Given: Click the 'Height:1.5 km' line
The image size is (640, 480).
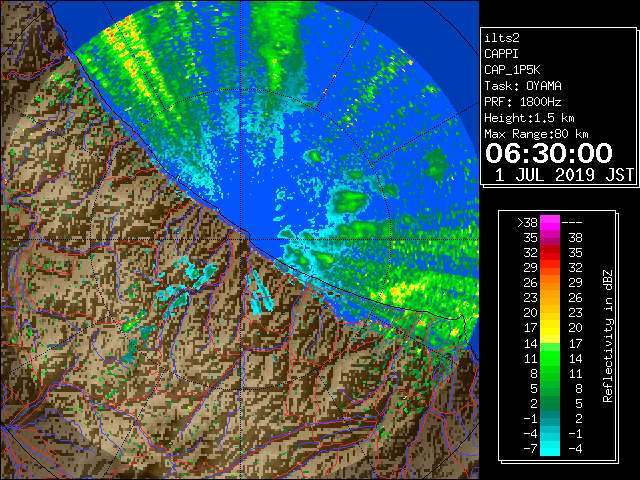Looking at the screenshot, I should pyautogui.click(x=529, y=118).
